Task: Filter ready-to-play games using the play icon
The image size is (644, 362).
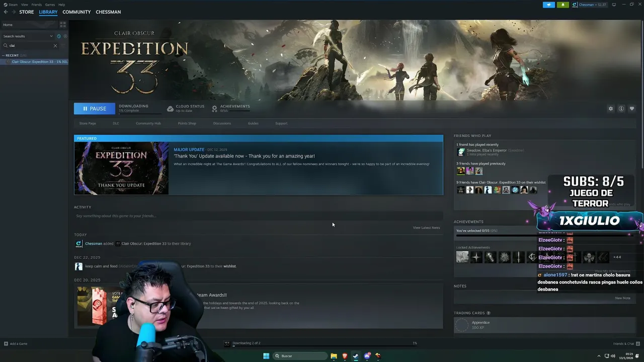Action: coord(64,36)
